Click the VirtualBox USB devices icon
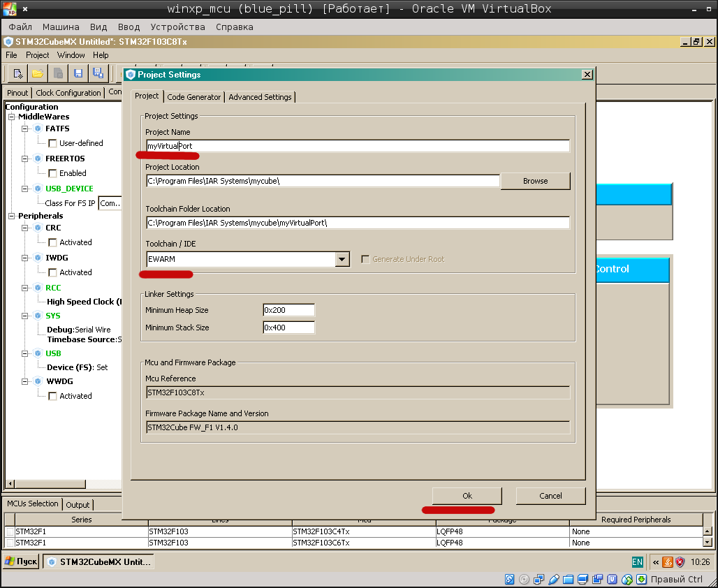The image size is (718, 588). click(554, 580)
